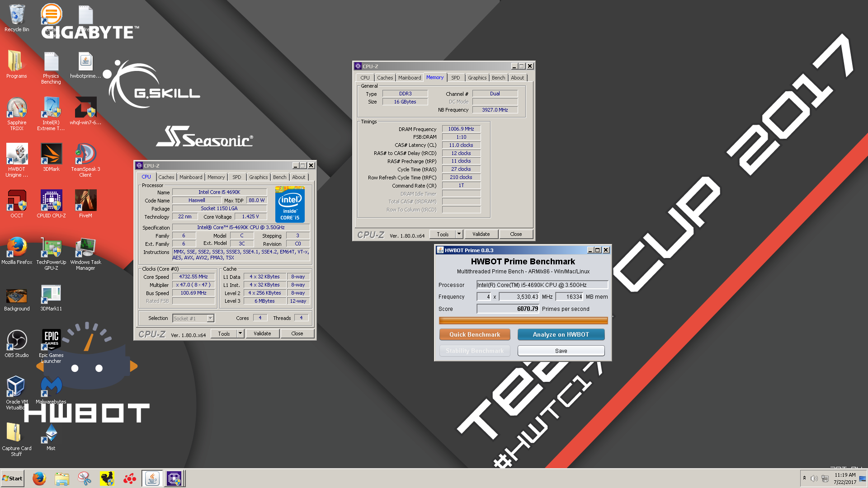
Task: Launch HWBOT Unigine shortcut
Action: click(17, 160)
